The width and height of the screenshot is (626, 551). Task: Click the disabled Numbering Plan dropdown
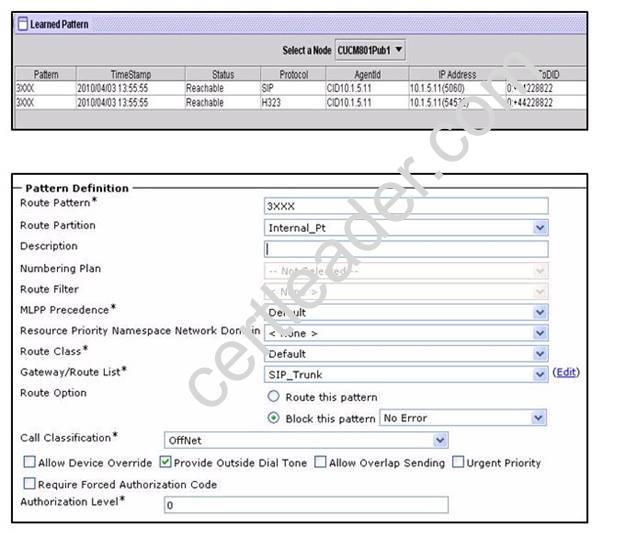tap(406, 271)
